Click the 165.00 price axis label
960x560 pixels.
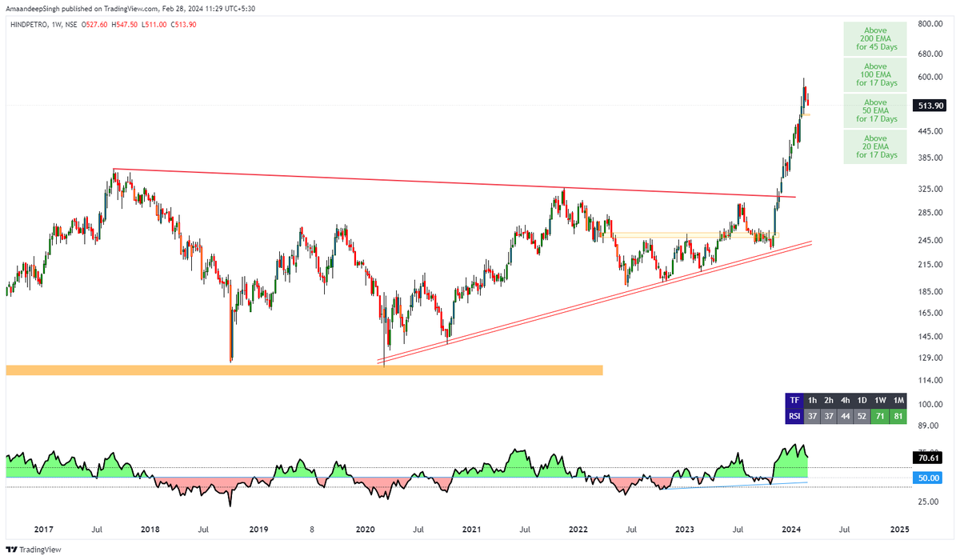(930, 314)
